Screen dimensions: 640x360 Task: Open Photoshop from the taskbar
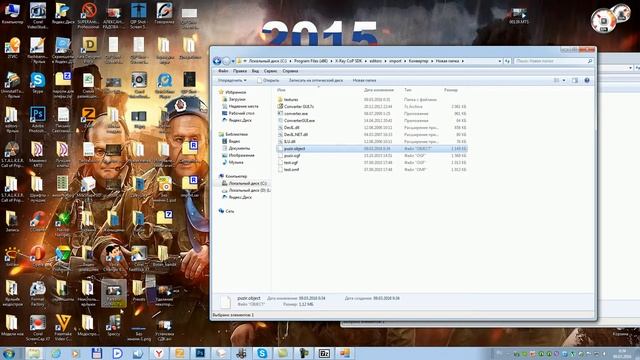pyautogui.click(x=200, y=353)
